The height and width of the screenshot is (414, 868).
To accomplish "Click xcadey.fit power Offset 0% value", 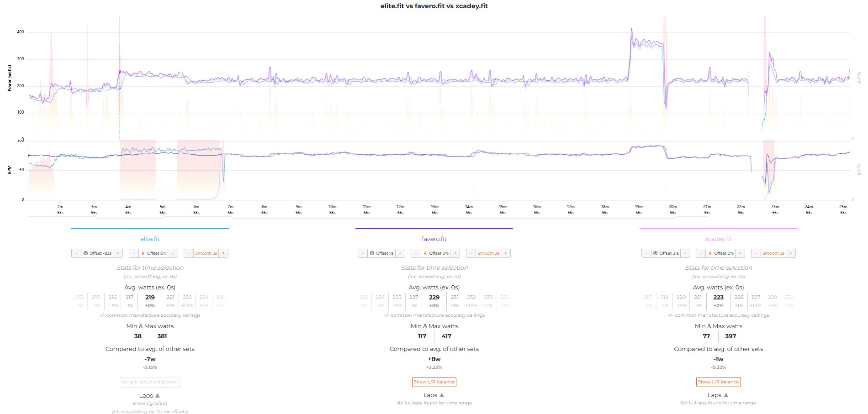I will click(x=720, y=253).
